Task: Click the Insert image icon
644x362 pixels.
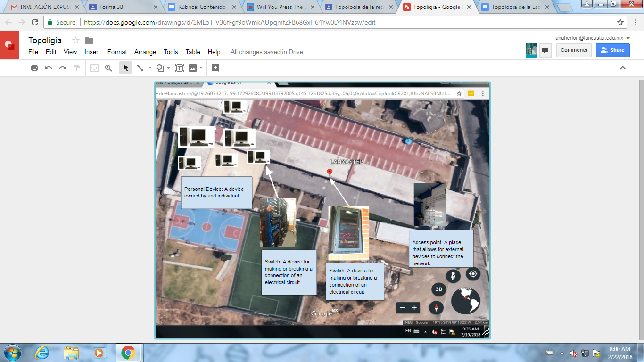Action: tap(193, 68)
